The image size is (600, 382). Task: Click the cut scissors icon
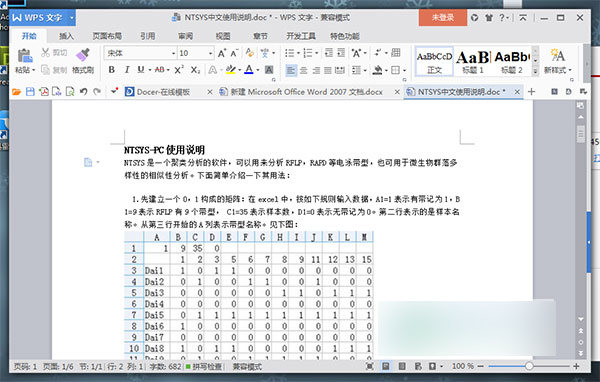[x=46, y=52]
